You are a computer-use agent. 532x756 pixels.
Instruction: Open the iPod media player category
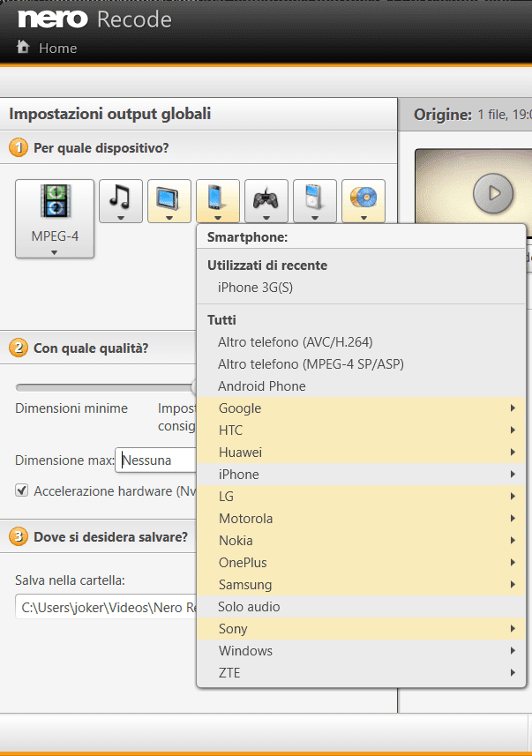tap(314, 201)
